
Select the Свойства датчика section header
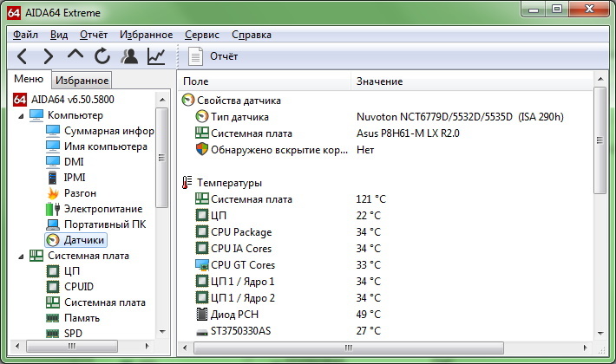[x=232, y=101]
